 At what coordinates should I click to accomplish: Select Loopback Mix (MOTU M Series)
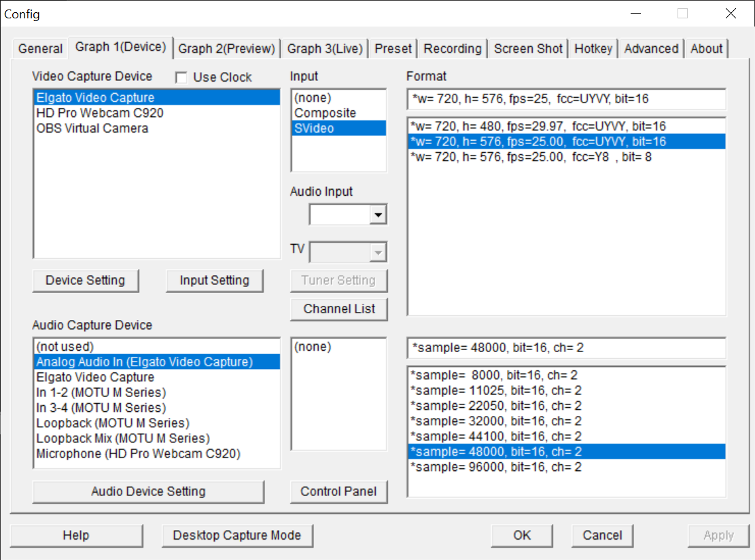157,438
